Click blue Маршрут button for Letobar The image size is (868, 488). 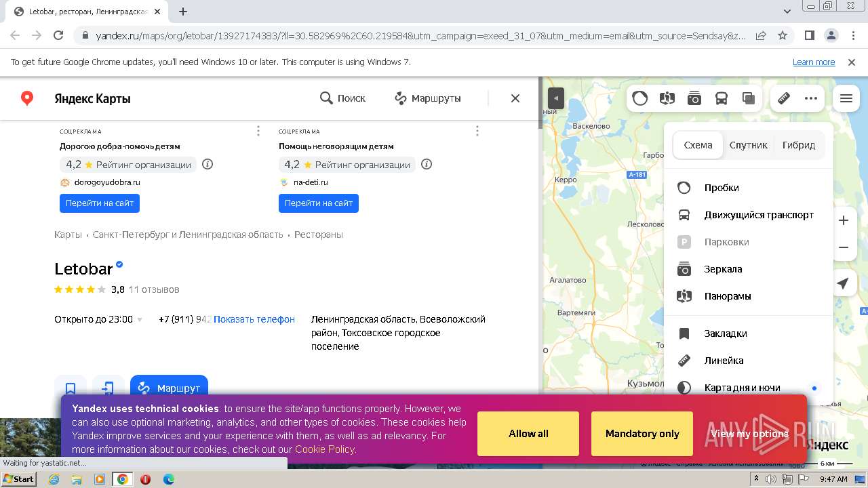pyautogui.click(x=169, y=388)
